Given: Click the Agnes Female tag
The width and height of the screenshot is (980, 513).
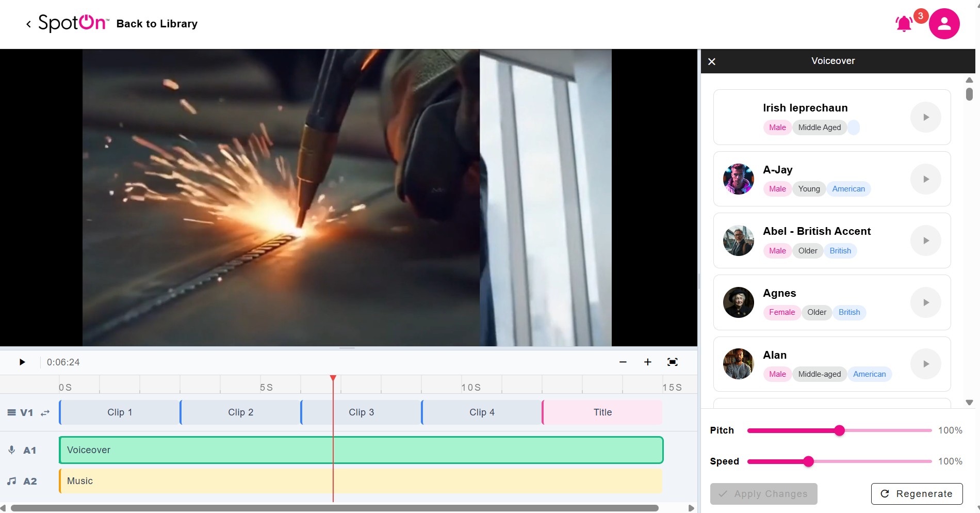Looking at the screenshot, I should tap(782, 312).
